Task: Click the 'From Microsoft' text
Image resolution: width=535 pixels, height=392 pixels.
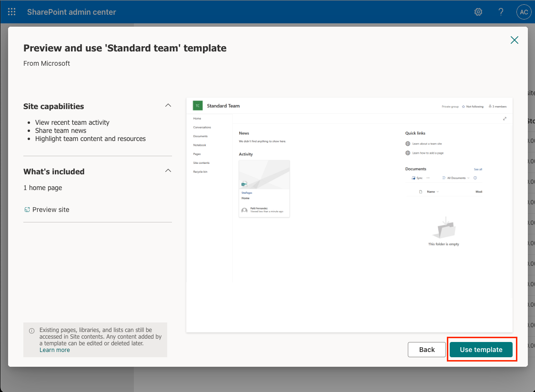Action: click(x=46, y=63)
